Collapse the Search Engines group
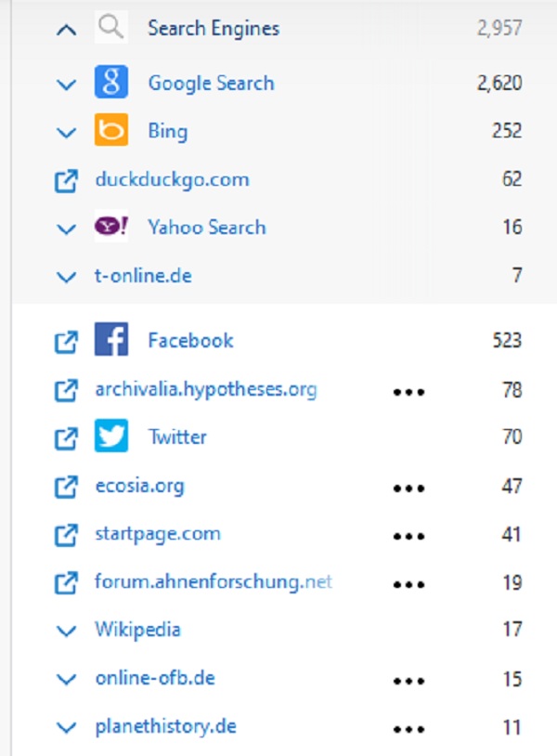Image resolution: width=557 pixels, height=756 pixels. (65, 30)
